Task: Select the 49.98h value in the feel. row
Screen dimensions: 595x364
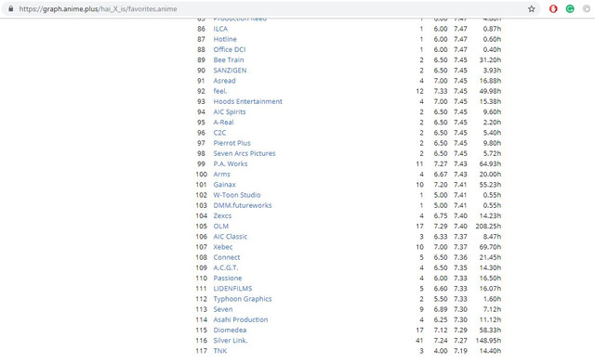Action: click(490, 91)
